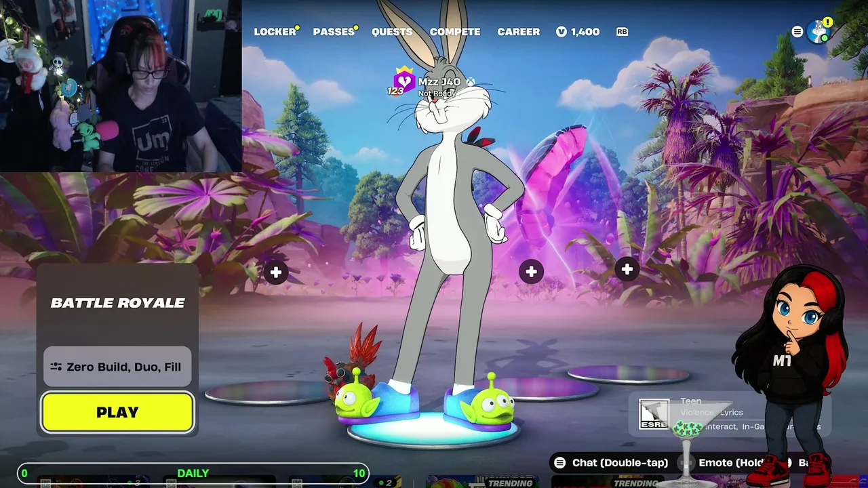The image size is (868, 488).
Task: Open the Locker tab
Action: pyautogui.click(x=275, y=32)
